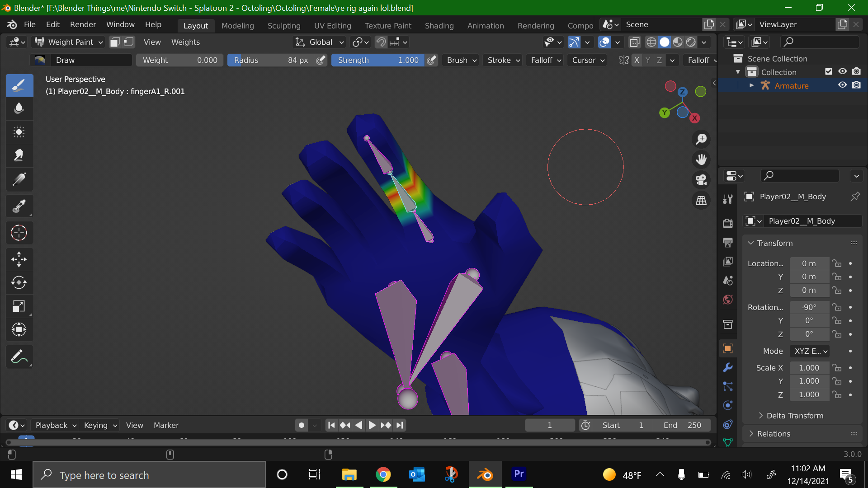This screenshot has width=868, height=488.
Task: Toggle Armature visibility eye in outliner
Action: click(x=843, y=85)
